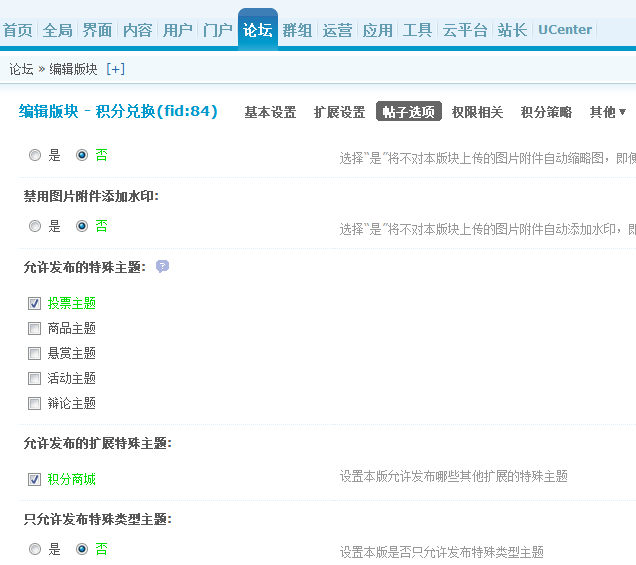Open the 内容 navigation tab
Screen dimensions: 636x565
pyautogui.click(x=138, y=30)
